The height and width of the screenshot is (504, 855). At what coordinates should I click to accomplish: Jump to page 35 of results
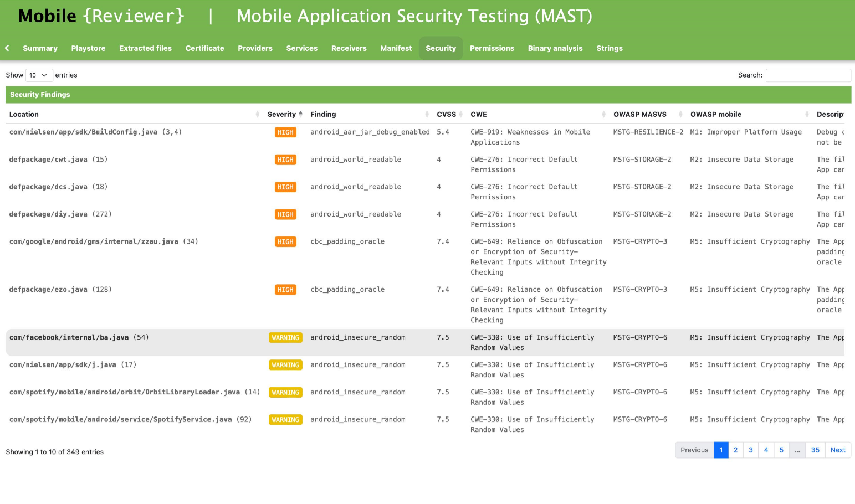pos(815,450)
